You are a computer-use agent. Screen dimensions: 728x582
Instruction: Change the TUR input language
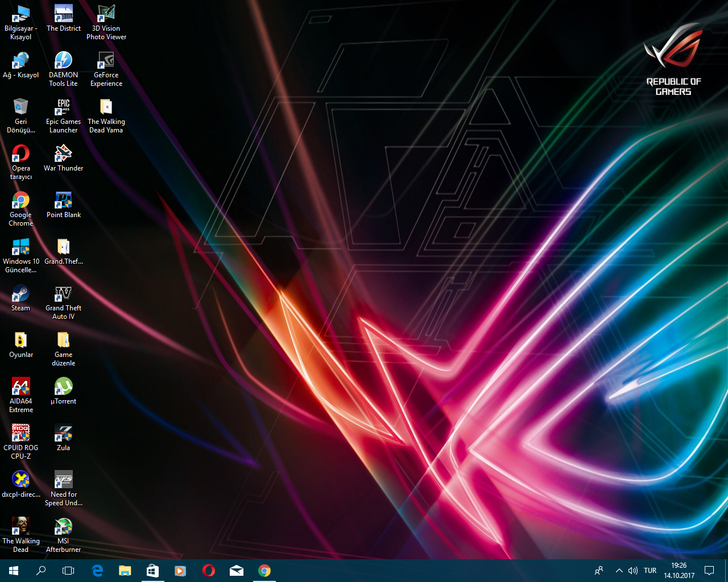pos(650,571)
